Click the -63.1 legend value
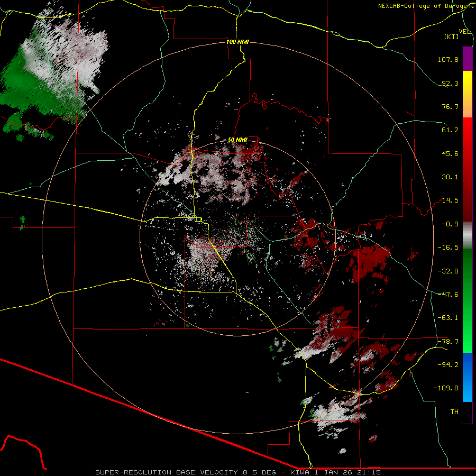This screenshot has height=476, width=476. point(448,318)
